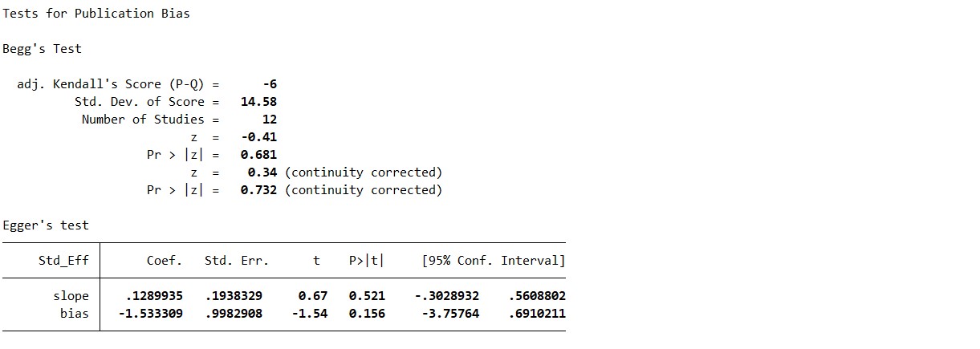Select the Std. Dev. of Score value 14.58
This screenshot has width=980, height=349.
pyautogui.click(x=258, y=102)
